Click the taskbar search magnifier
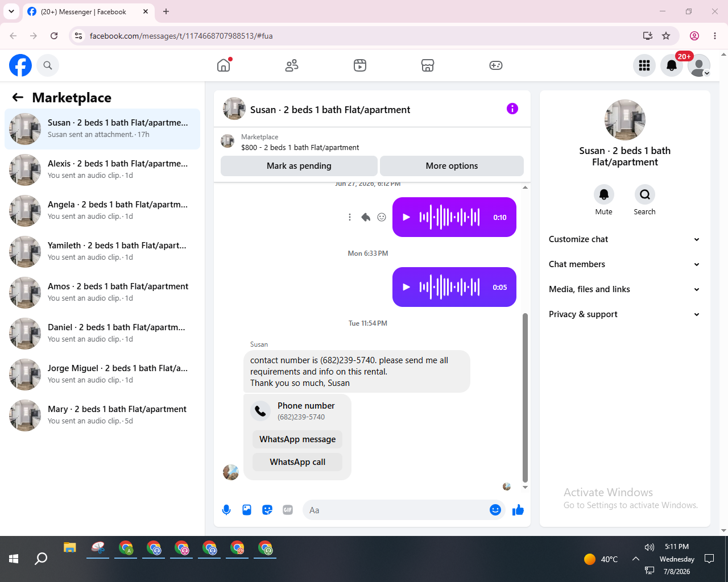This screenshot has width=728, height=582. point(41,559)
